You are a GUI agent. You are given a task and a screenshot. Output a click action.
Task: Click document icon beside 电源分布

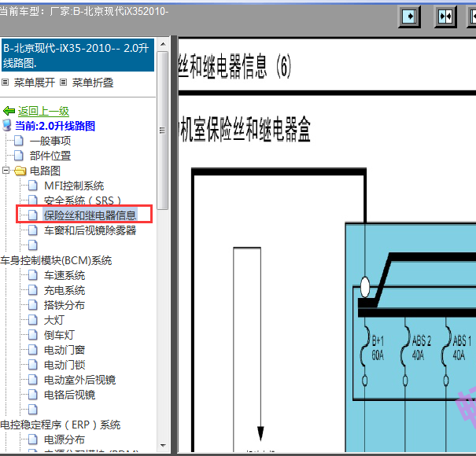point(33,439)
